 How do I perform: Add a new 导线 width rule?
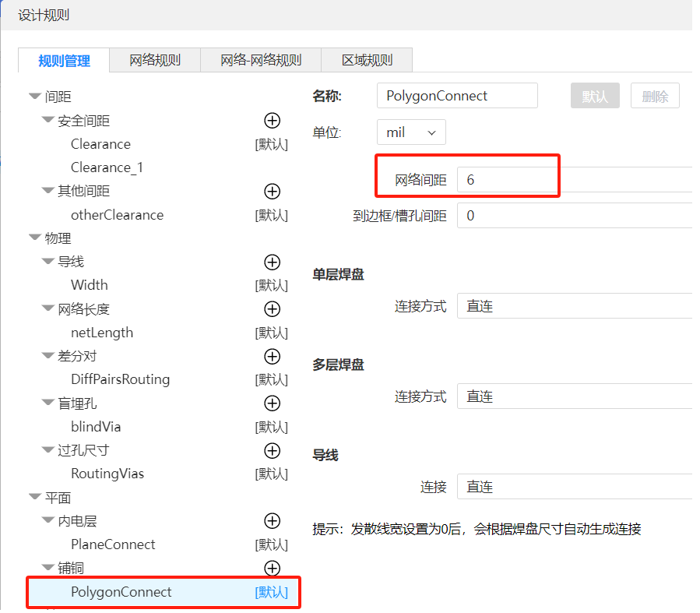point(272,262)
